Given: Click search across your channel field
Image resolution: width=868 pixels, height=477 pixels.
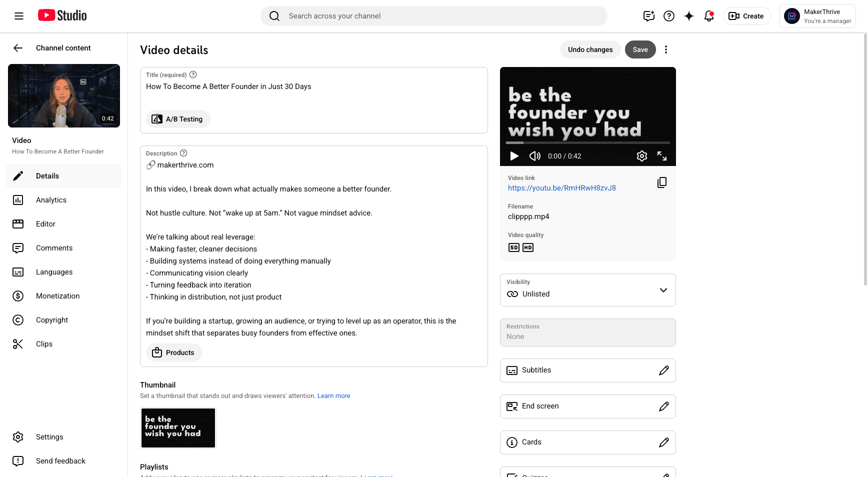Looking at the screenshot, I should click(434, 16).
